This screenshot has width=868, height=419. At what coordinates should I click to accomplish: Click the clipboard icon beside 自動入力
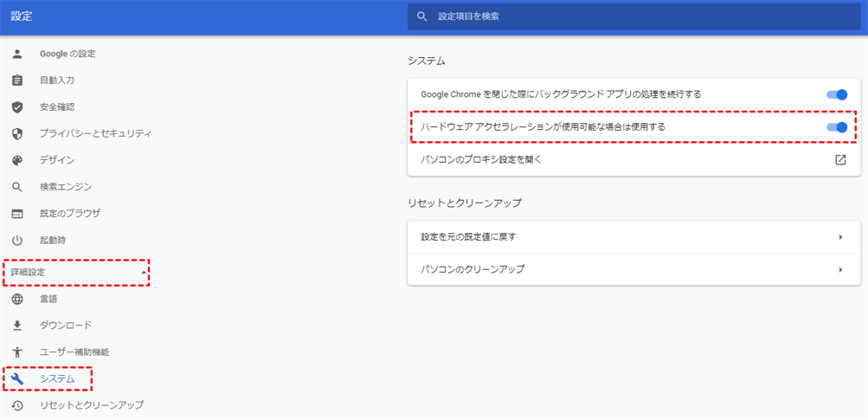(17, 81)
